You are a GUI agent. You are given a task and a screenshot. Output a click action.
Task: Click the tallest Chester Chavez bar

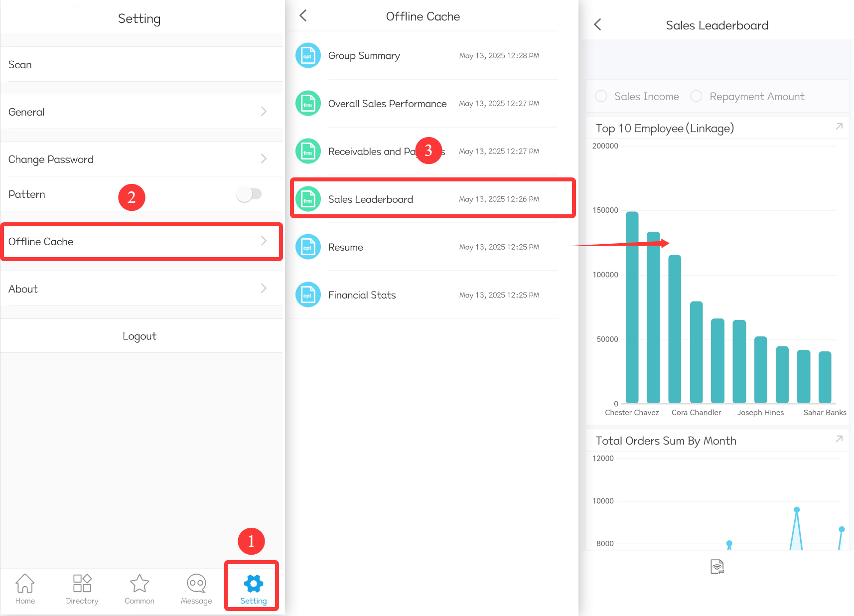[632, 307]
